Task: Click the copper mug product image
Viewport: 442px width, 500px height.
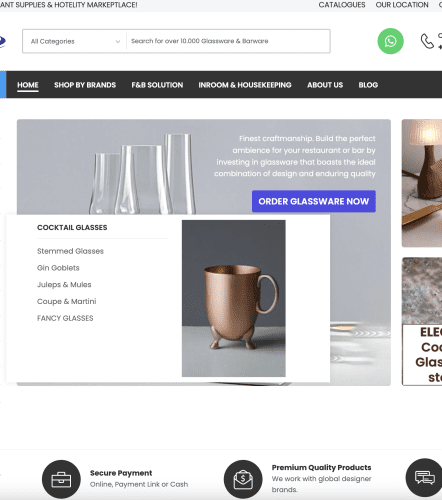Action: pos(234,298)
